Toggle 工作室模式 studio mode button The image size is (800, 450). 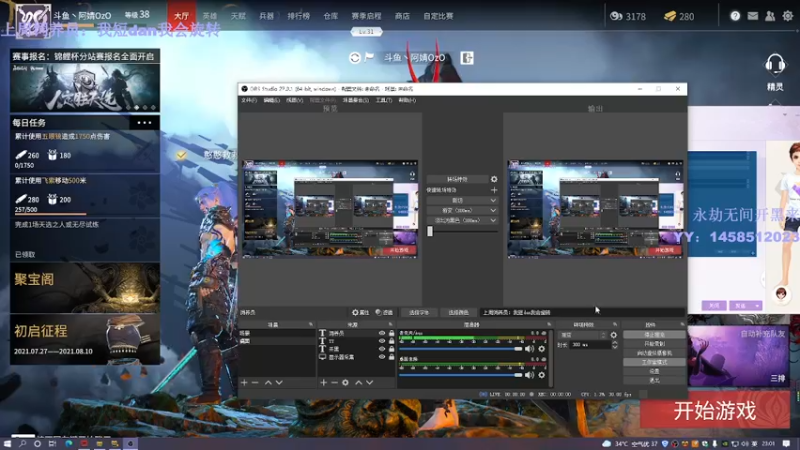pos(654,362)
